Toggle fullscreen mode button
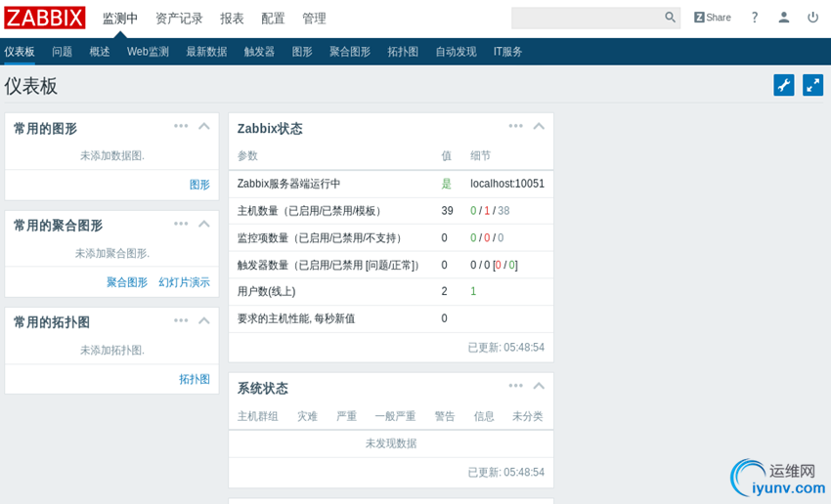 pos(813,85)
